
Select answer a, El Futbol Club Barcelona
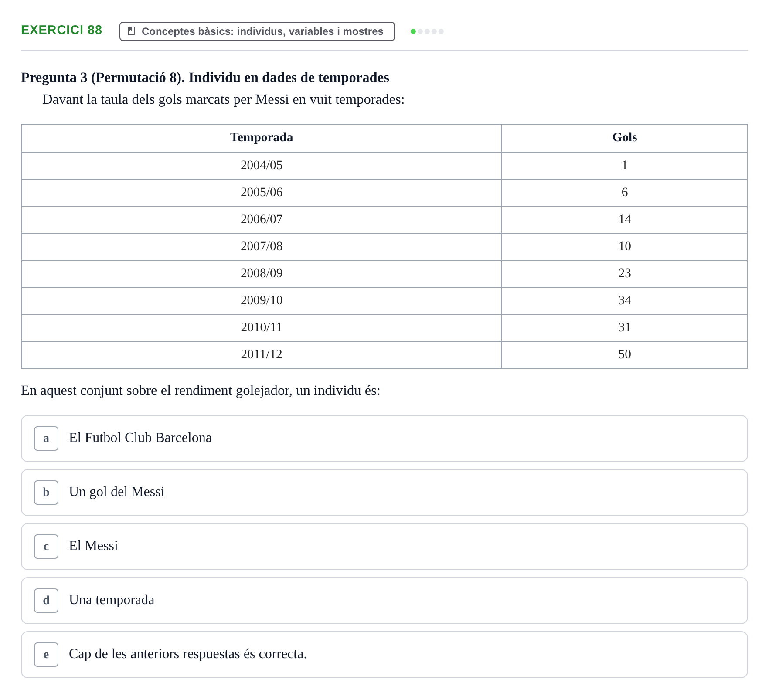(384, 438)
